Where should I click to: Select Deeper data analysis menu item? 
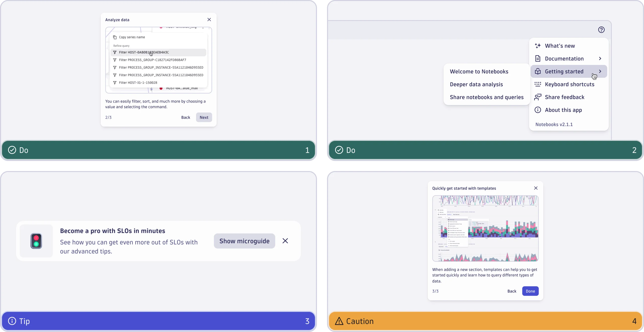click(476, 84)
